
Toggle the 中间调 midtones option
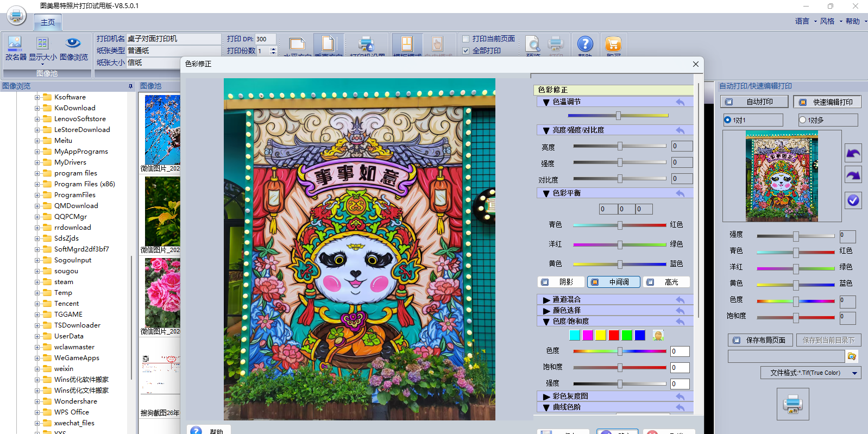pyautogui.click(x=613, y=282)
